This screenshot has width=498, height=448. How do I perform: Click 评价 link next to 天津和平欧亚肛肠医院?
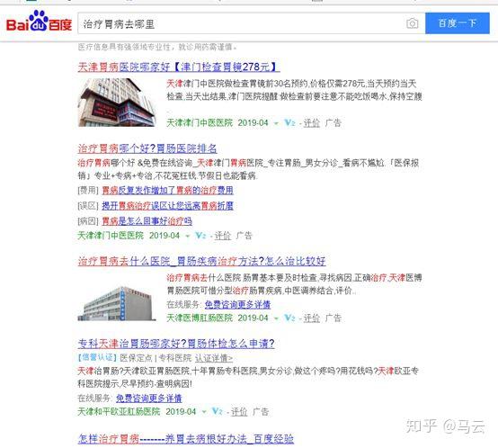coord(239,412)
